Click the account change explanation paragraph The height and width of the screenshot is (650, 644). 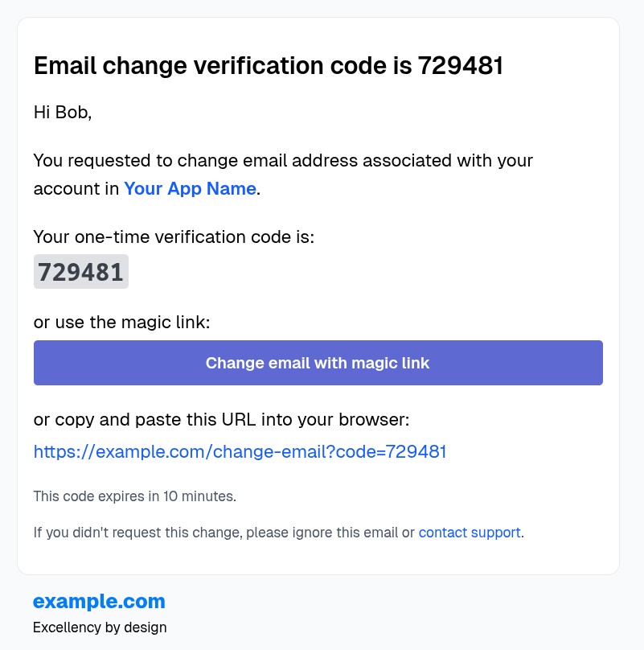coord(282,174)
